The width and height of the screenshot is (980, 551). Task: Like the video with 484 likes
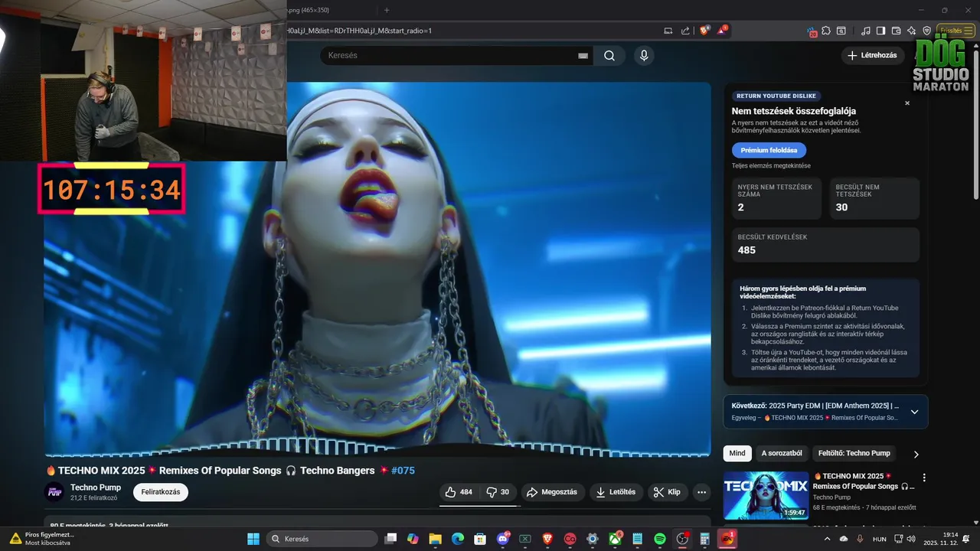(459, 492)
